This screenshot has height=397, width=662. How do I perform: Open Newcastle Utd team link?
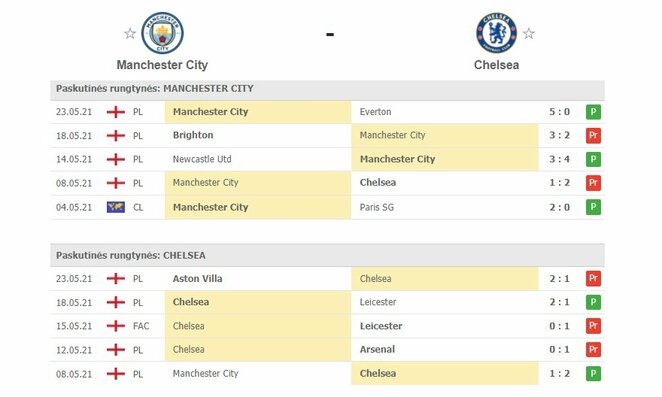[x=202, y=159]
